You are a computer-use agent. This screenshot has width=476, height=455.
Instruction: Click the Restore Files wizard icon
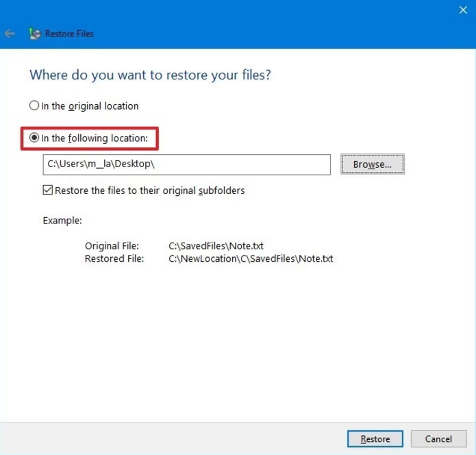pos(35,34)
